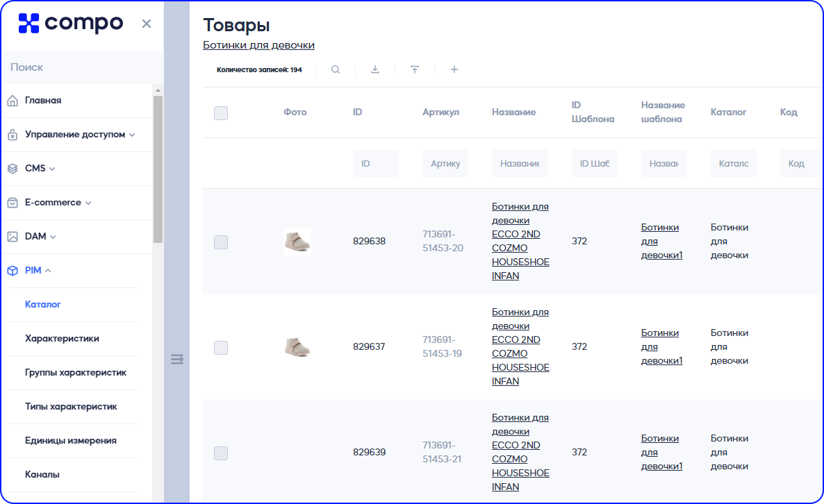Click the Compo logo

70,23
